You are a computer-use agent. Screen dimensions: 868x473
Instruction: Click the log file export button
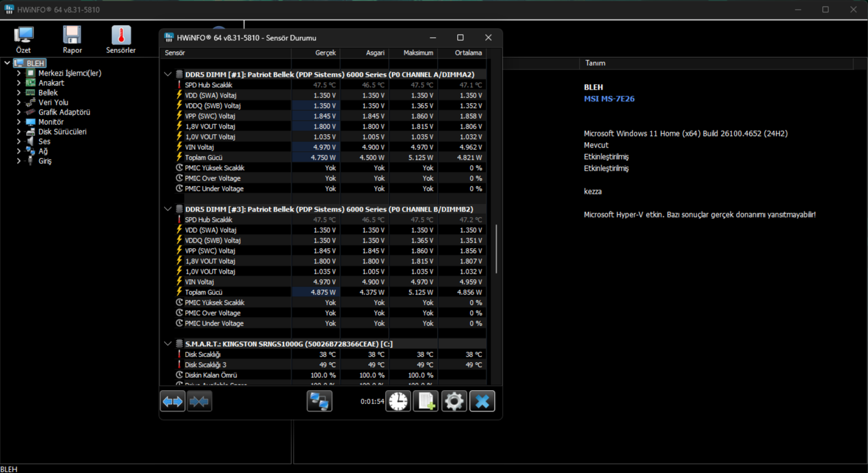[x=425, y=401]
